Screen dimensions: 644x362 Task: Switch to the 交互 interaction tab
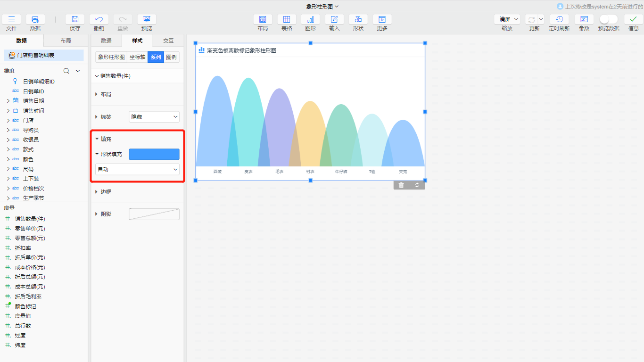click(168, 41)
